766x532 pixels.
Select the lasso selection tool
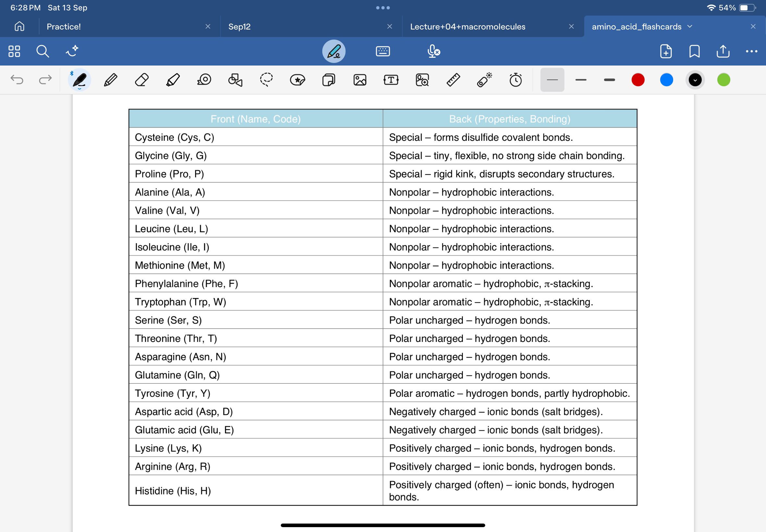coord(266,80)
